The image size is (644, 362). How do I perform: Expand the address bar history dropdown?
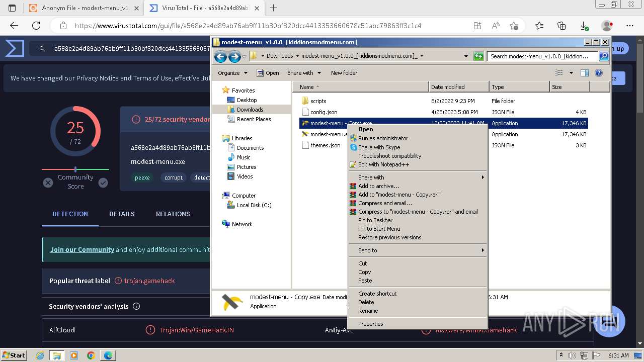[466, 56]
